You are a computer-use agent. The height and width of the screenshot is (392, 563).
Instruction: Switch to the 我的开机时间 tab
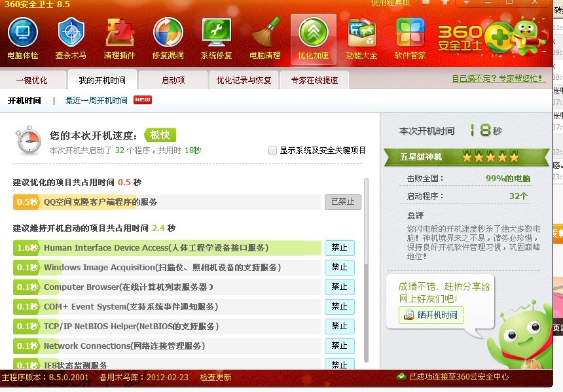click(x=102, y=80)
